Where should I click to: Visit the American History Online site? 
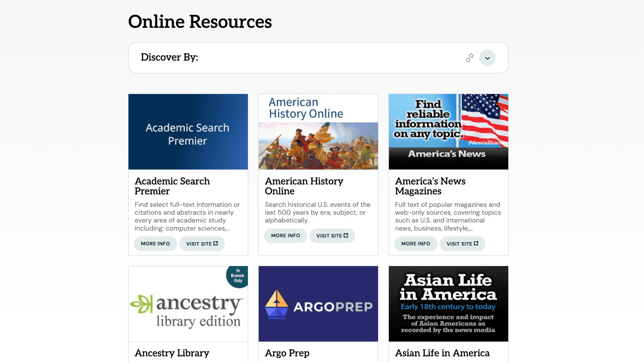[332, 236]
